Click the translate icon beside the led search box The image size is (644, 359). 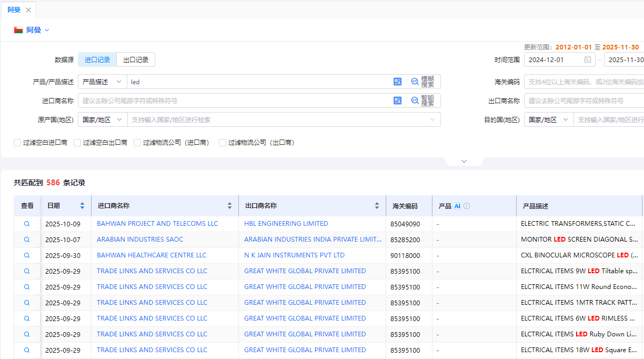click(397, 82)
